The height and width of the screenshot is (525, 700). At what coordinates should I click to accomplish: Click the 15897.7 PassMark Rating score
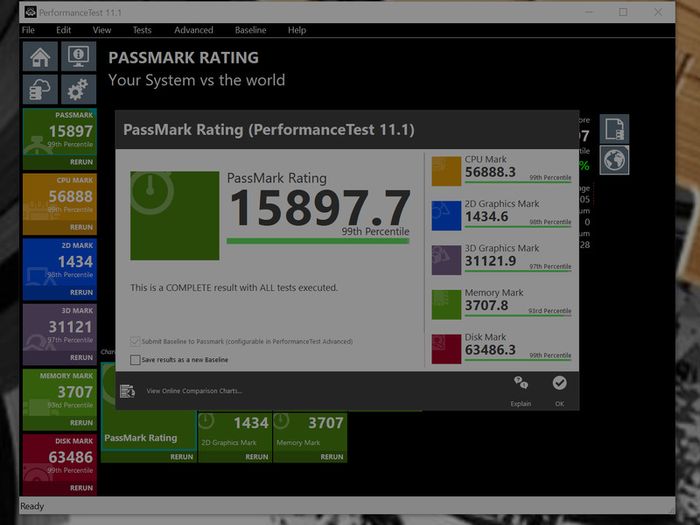(x=320, y=208)
